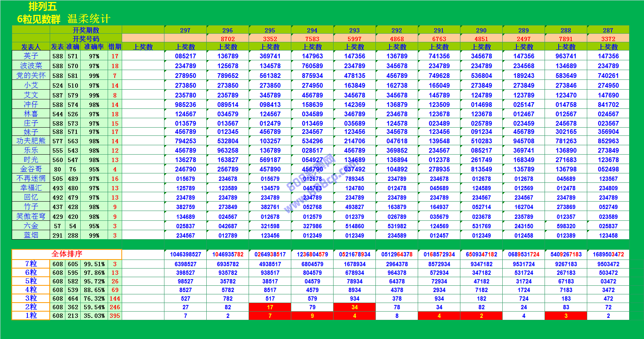Image resolution: width=644 pixels, height=339 pixels.
Task: Click the 错期 column header
Action: click(115, 47)
